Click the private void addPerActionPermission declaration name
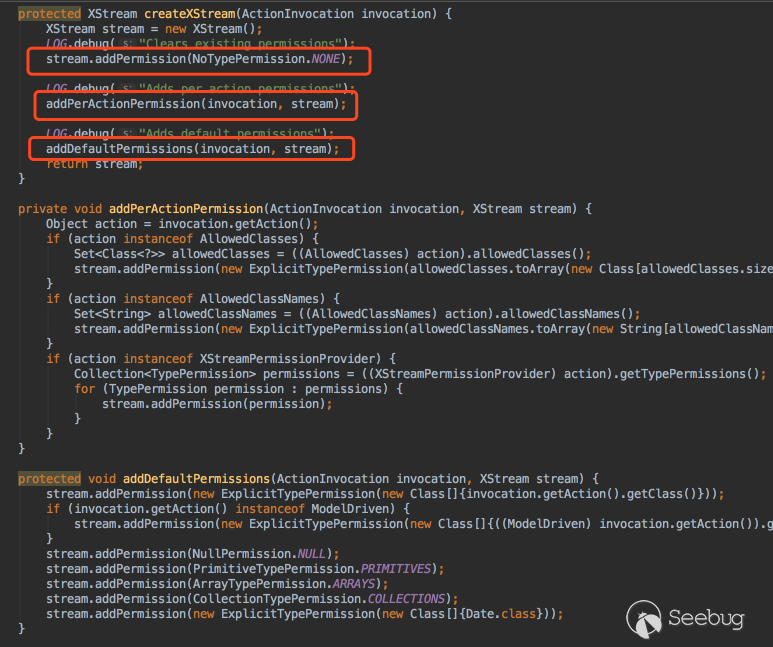Image resolution: width=773 pixels, height=647 pixels. coord(186,209)
